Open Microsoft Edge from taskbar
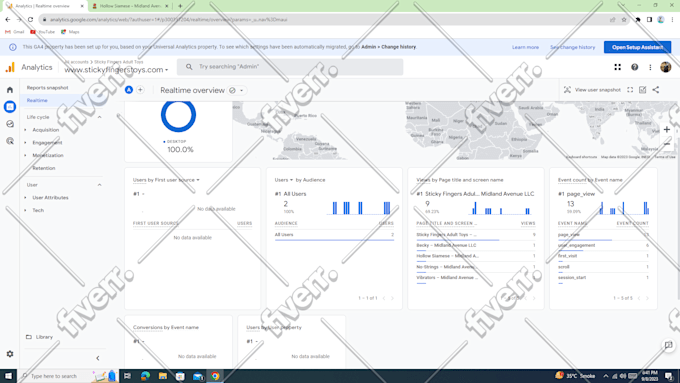 click(145, 376)
